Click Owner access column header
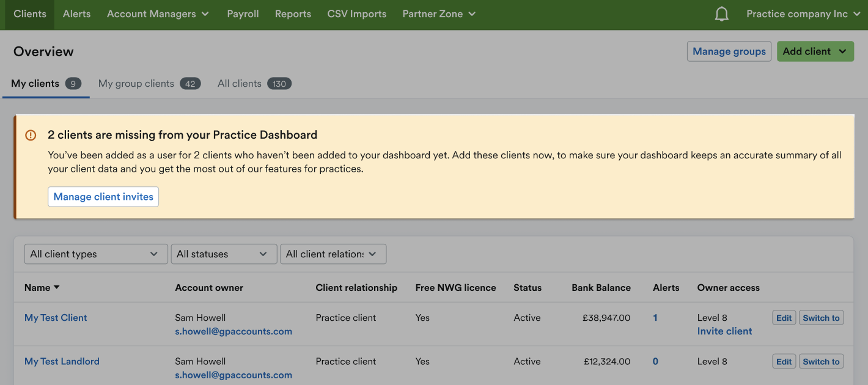 (729, 287)
